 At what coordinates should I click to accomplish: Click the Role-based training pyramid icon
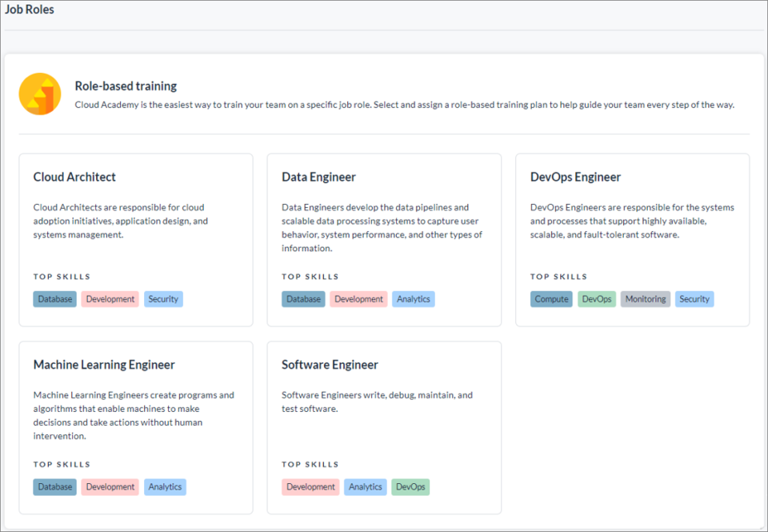click(40, 94)
